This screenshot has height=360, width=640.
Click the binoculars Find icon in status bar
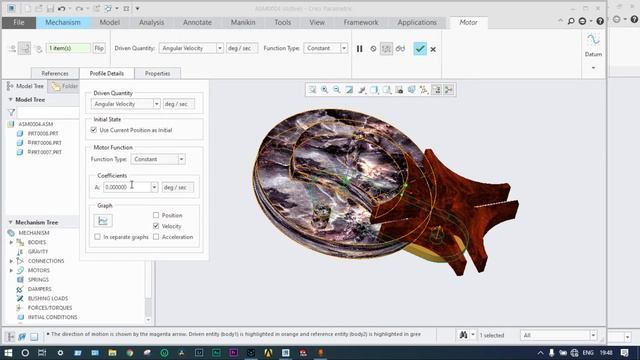click(x=463, y=335)
